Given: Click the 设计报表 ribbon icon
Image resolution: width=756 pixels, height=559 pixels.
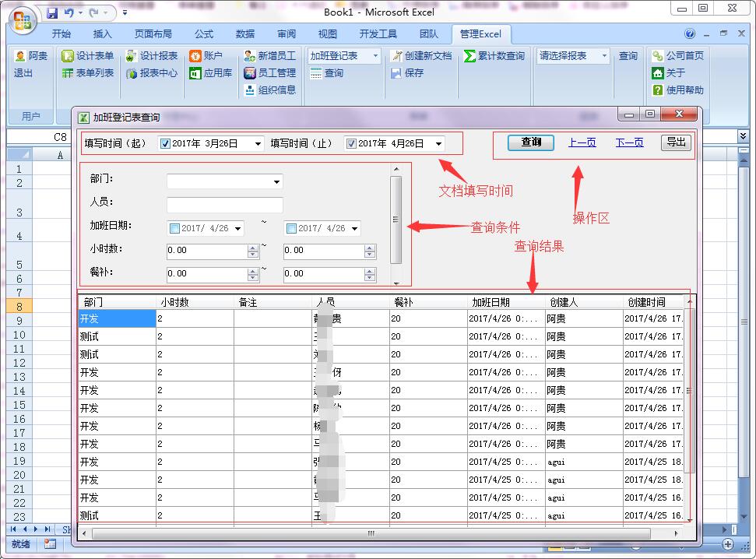Looking at the screenshot, I should pyautogui.click(x=132, y=56).
